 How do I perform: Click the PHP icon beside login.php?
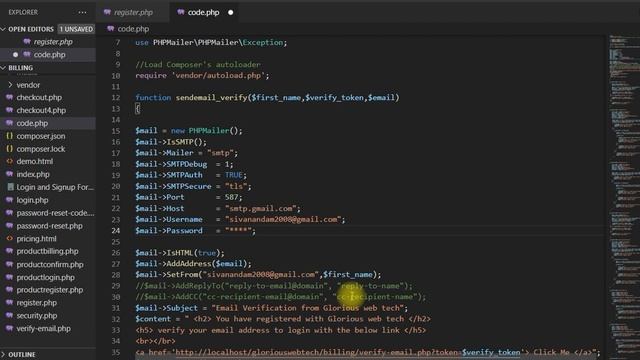(x=9, y=200)
